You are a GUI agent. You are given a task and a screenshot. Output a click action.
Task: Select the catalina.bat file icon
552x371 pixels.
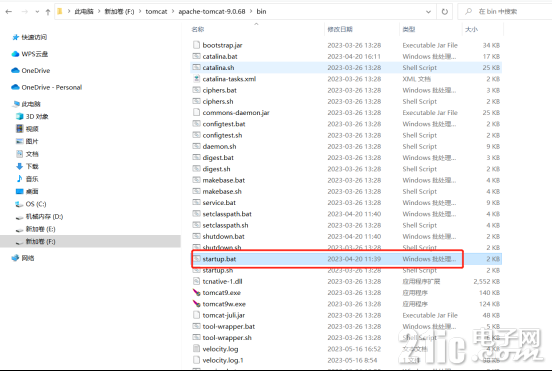click(x=196, y=56)
